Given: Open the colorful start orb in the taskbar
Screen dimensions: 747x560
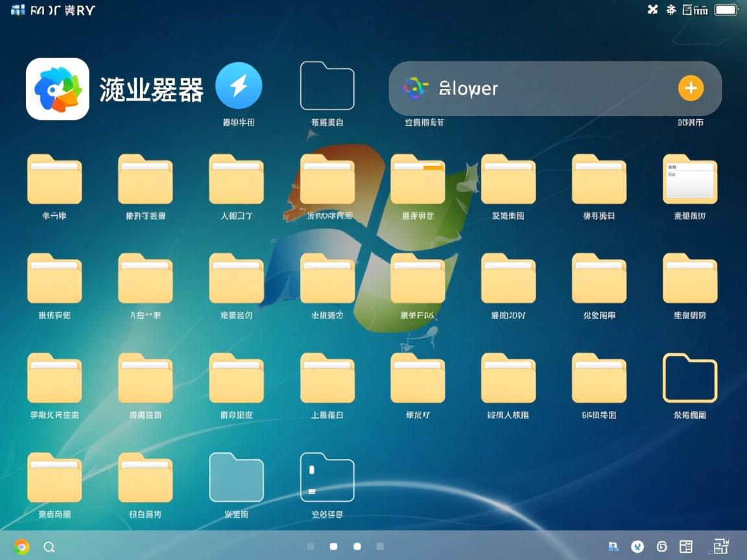Looking at the screenshot, I should coord(21,546).
